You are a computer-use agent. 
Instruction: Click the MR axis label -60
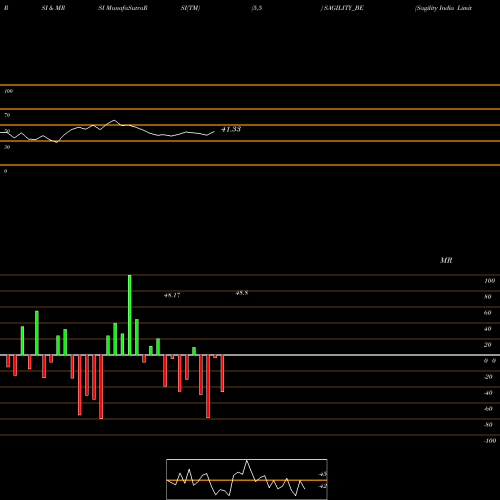click(x=488, y=409)
